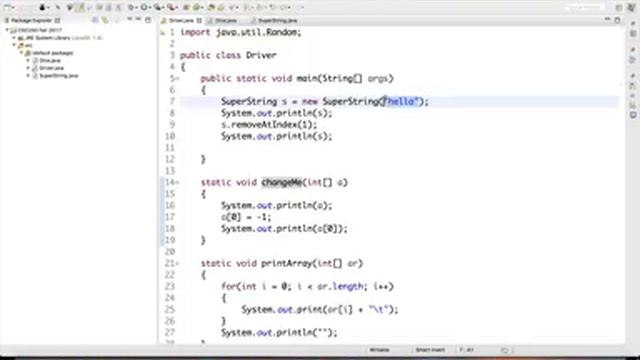Click the cursor position 7:41 status entry
640x360 pixels.
(x=467, y=350)
